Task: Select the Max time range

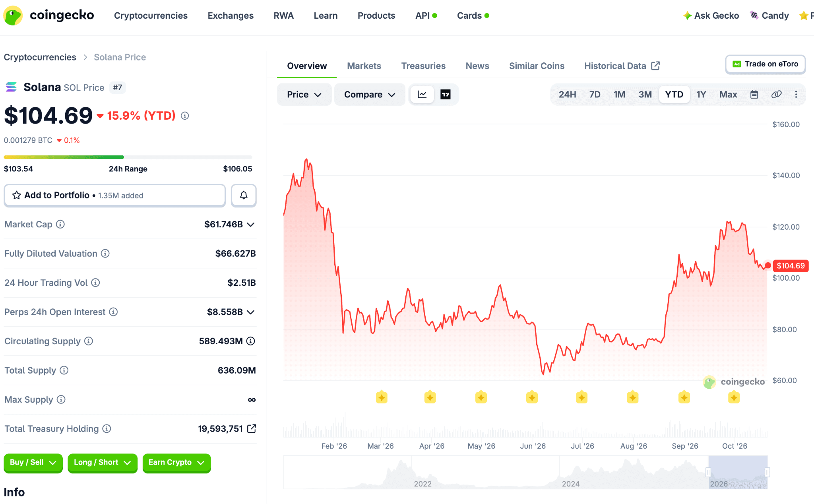Action: (x=728, y=95)
